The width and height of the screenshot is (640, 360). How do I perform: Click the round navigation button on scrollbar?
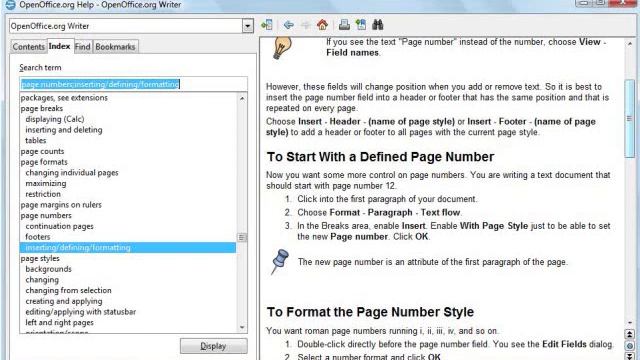[x=630, y=346]
